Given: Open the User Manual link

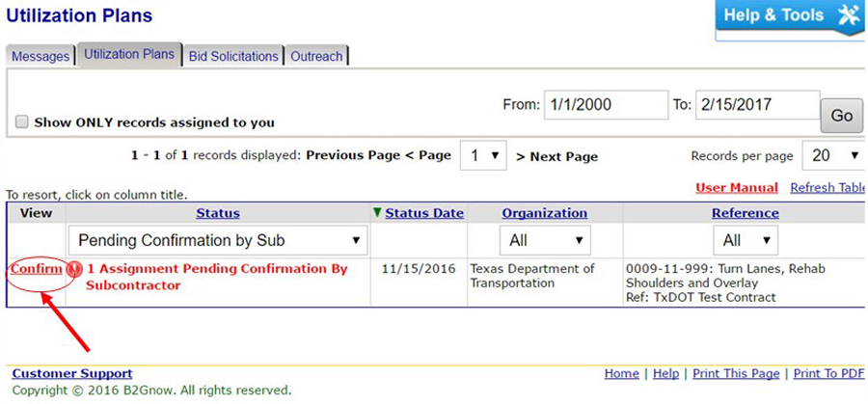Looking at the screenshot, I should [x=736, y=188].
